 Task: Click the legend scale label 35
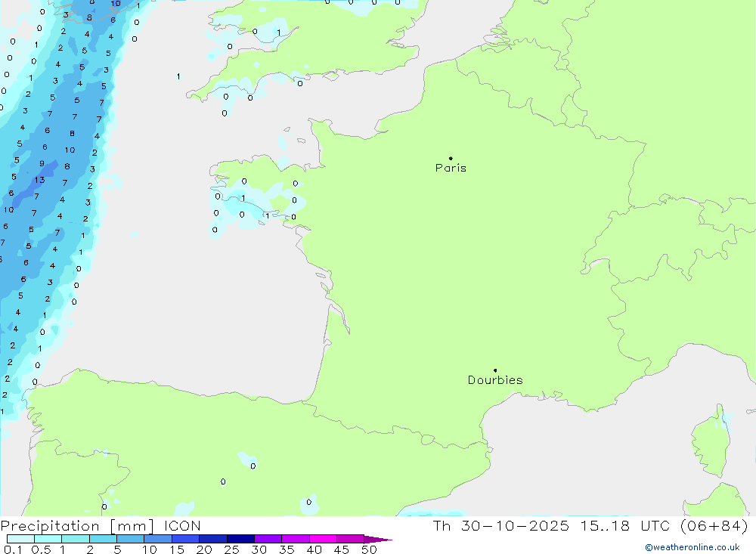tap(287, 549)
